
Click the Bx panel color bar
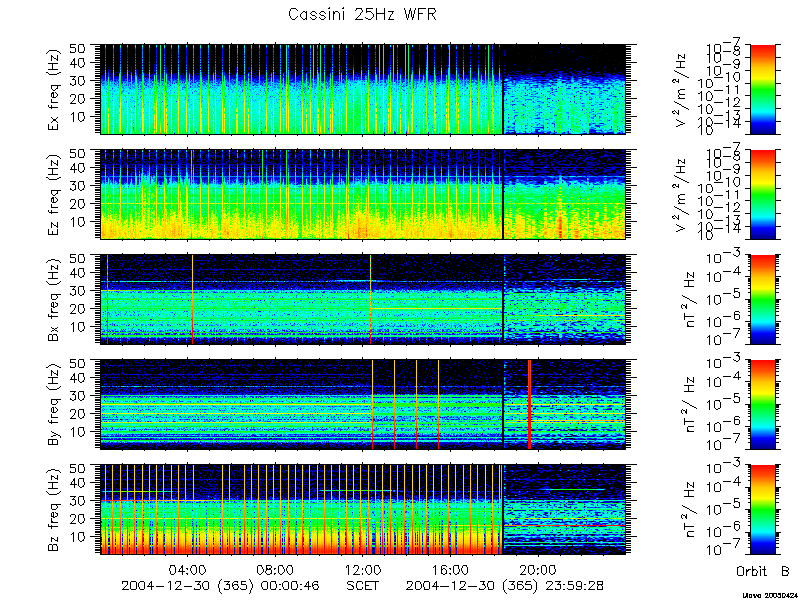(762, 299)
